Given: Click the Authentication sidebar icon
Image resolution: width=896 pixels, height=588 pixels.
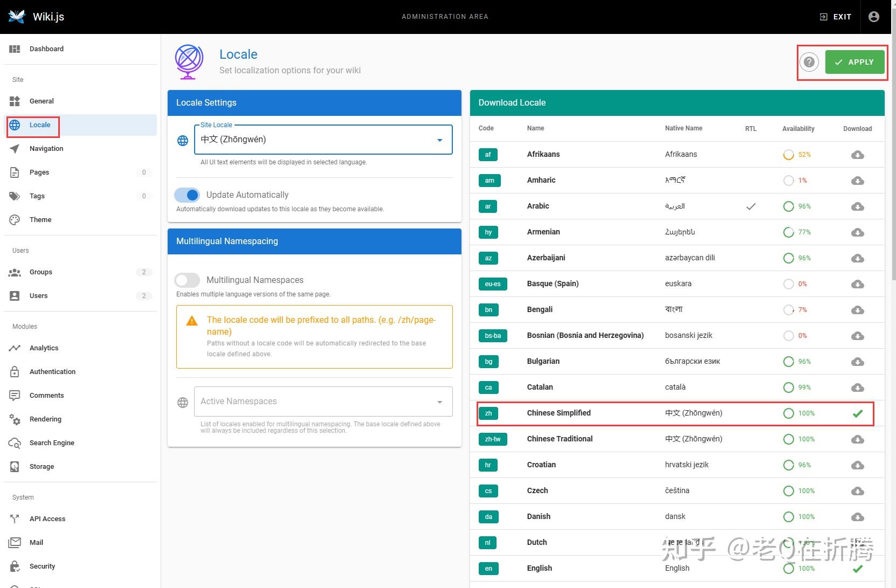Looking at the screenshot, I should click(x=15, y=371).
